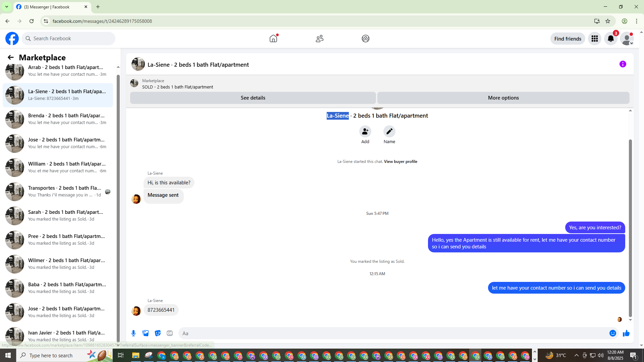Go back from Marketplace chats list
The image size is (644, 362).
coord(11,57)
